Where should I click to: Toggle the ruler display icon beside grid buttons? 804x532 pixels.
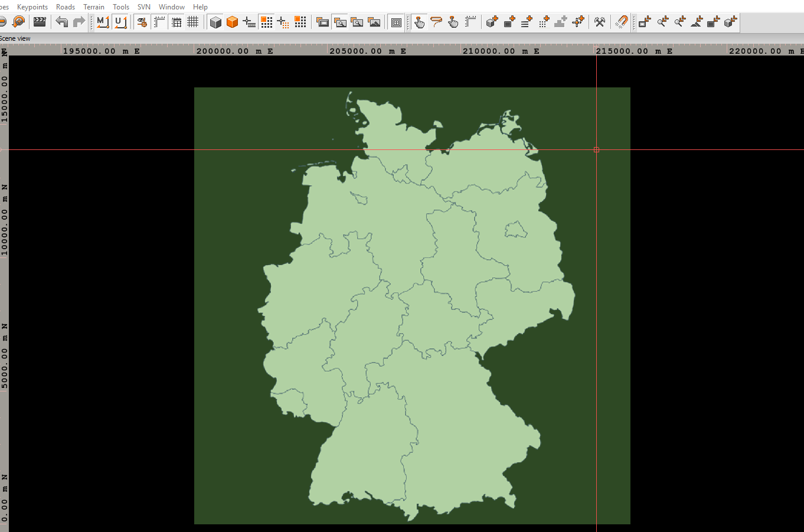[159, 22]
